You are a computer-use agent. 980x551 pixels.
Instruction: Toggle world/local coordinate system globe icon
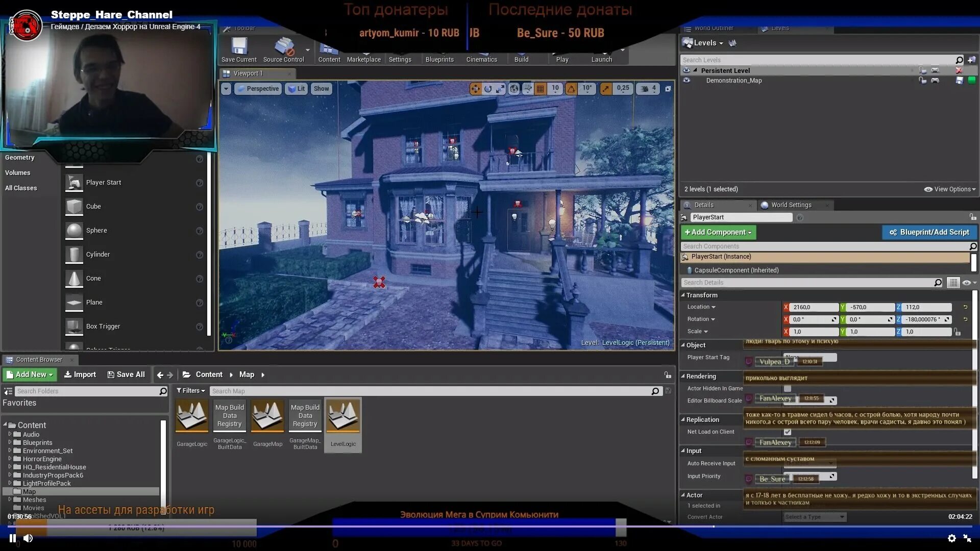[514, 89]
